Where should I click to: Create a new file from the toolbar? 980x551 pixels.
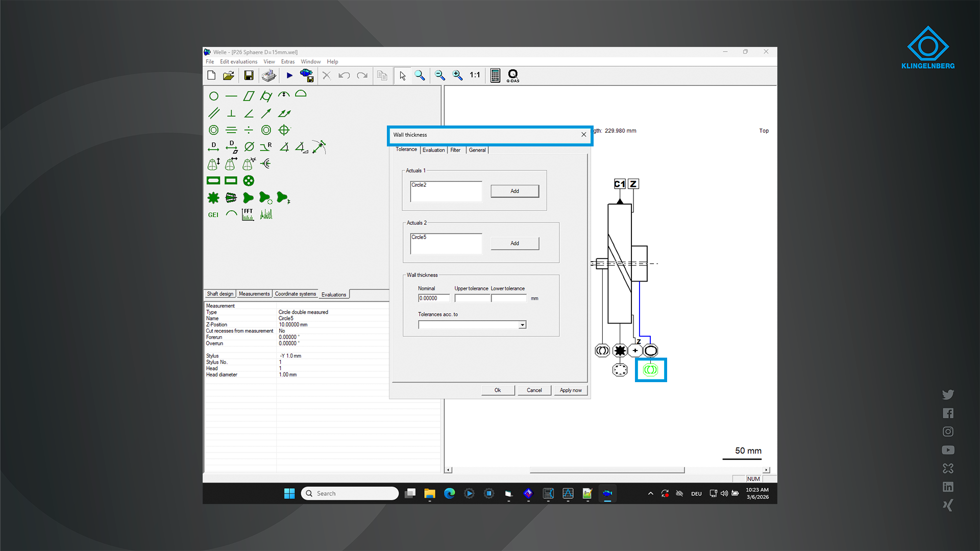[x=211, y=76]
